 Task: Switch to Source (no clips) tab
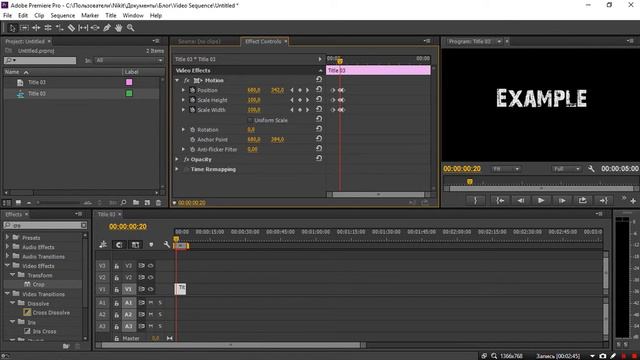tap(199, 42)
